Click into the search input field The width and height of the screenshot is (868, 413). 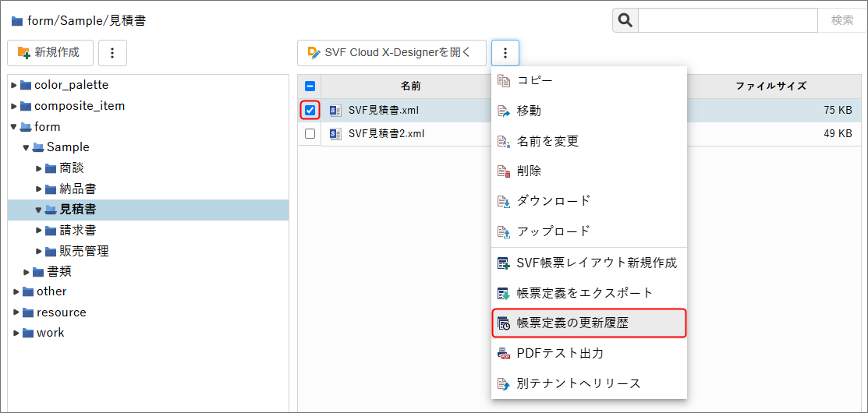point(728,20)
